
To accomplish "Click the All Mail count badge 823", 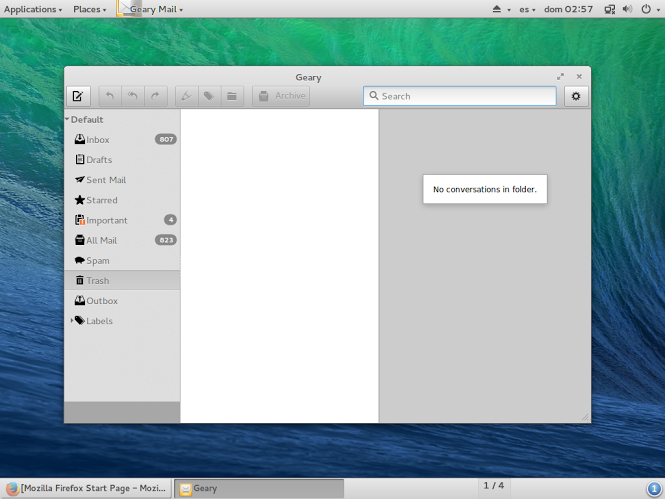I will pyautogui.click(x=166, y=240).
